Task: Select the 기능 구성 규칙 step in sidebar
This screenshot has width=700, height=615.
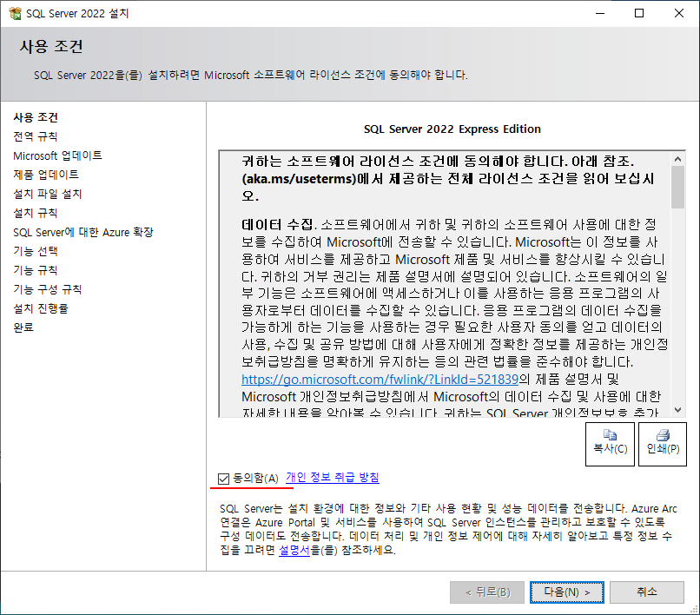Action: pyautogui.click(x=48, y=289)
